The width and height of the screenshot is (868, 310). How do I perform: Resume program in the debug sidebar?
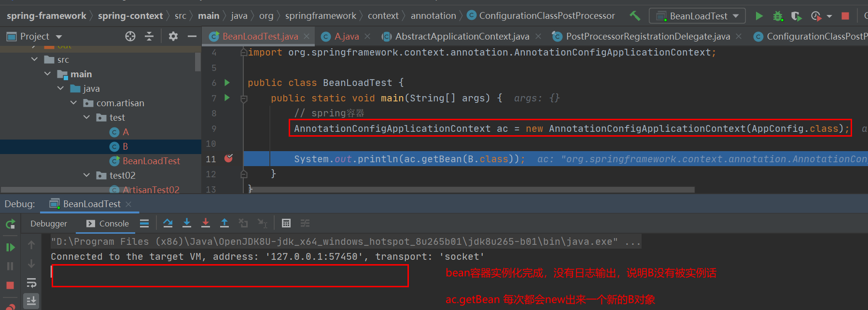click(x=10, y=247)
